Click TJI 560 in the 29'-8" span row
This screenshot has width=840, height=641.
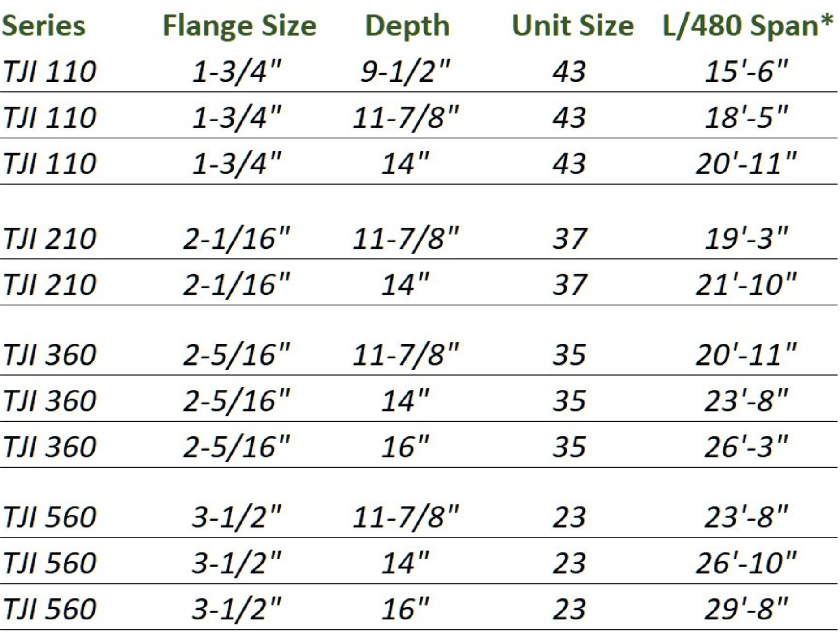50,609
